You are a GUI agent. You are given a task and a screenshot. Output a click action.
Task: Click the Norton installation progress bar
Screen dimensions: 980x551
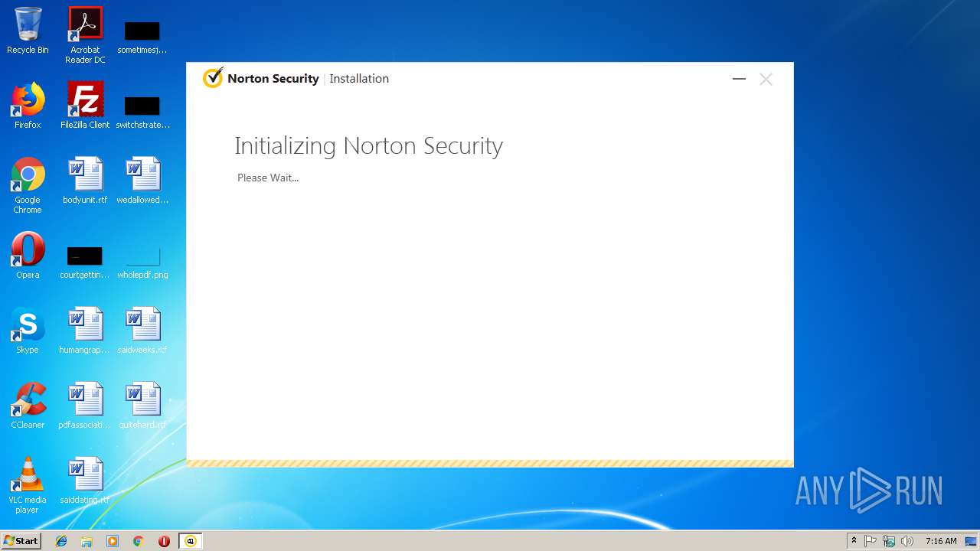pos(490,463)
